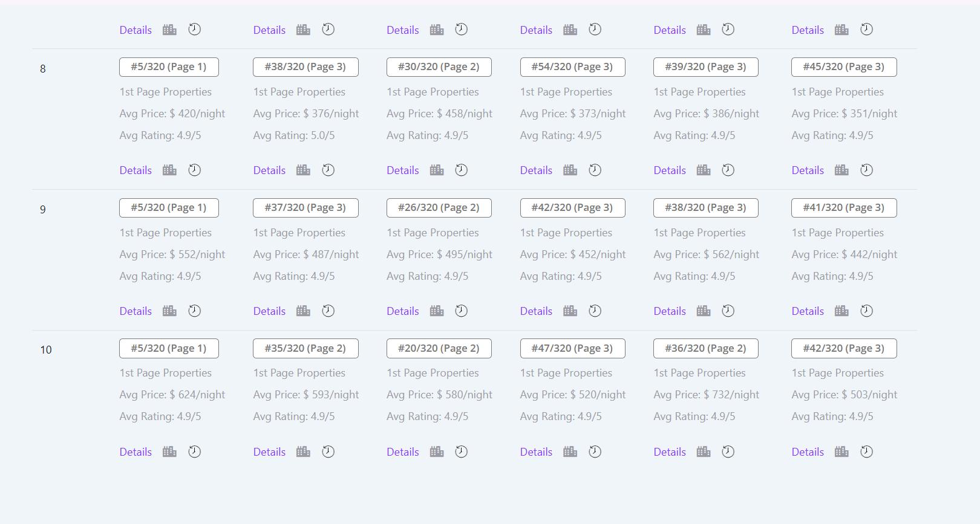980x524 pixels.
Task: Show the history clock for row 8 #30/320
Action: tap(462, 170)
